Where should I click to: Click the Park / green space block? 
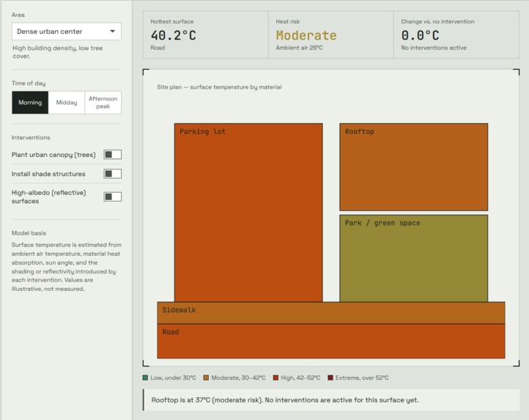point(414,258)
